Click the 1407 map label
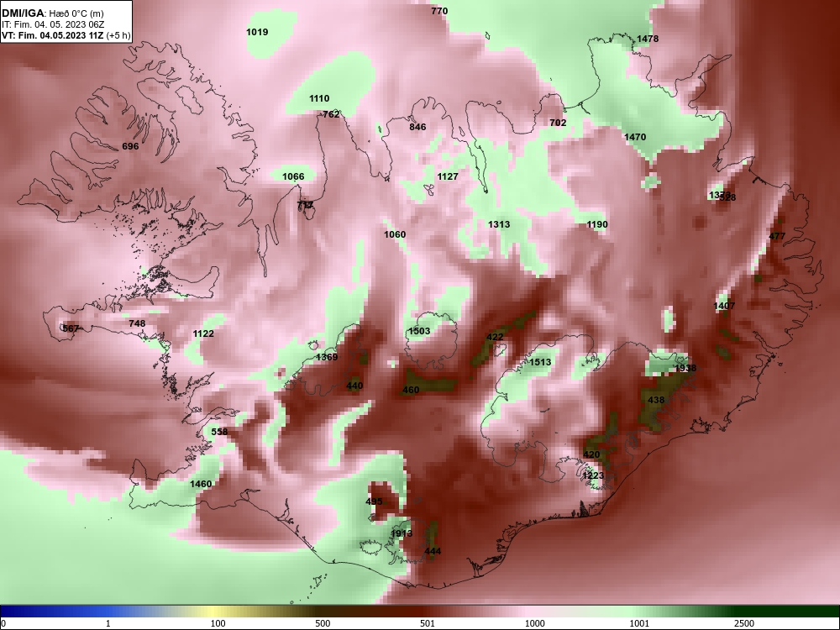840x630 pixels. point(724,306)
